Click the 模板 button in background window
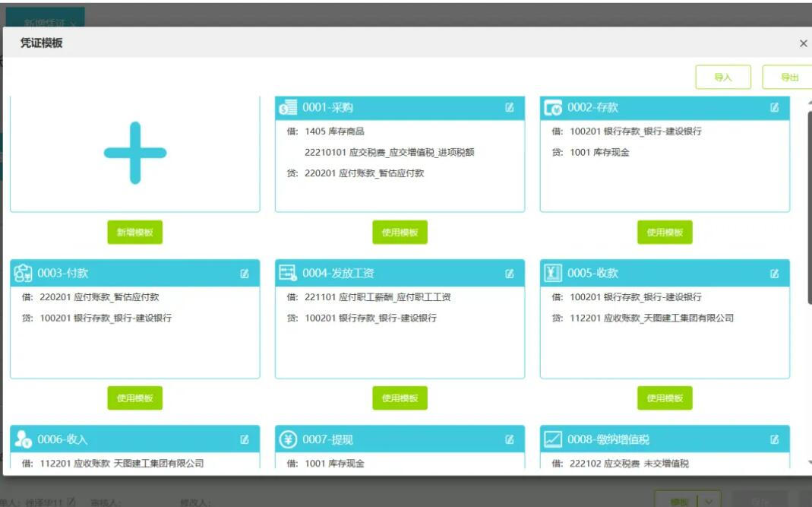Image resolution: width=812 pixels, height=507 pixels. click(x=679, y=501)
